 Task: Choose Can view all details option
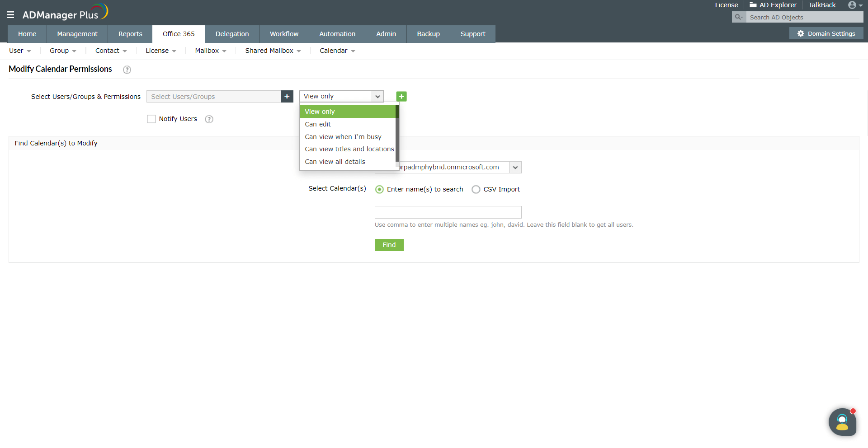[347, 162]
